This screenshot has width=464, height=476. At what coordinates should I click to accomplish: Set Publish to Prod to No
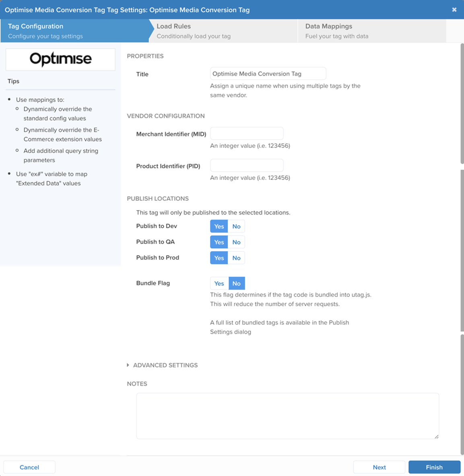[236, 258]
